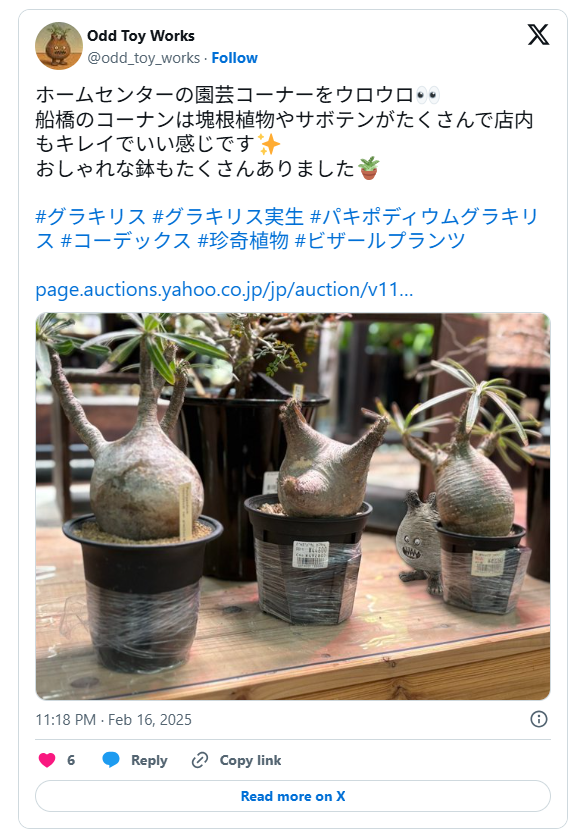576x837 pixels.
Task: Click the chain link copy icon
Action: 200,760
